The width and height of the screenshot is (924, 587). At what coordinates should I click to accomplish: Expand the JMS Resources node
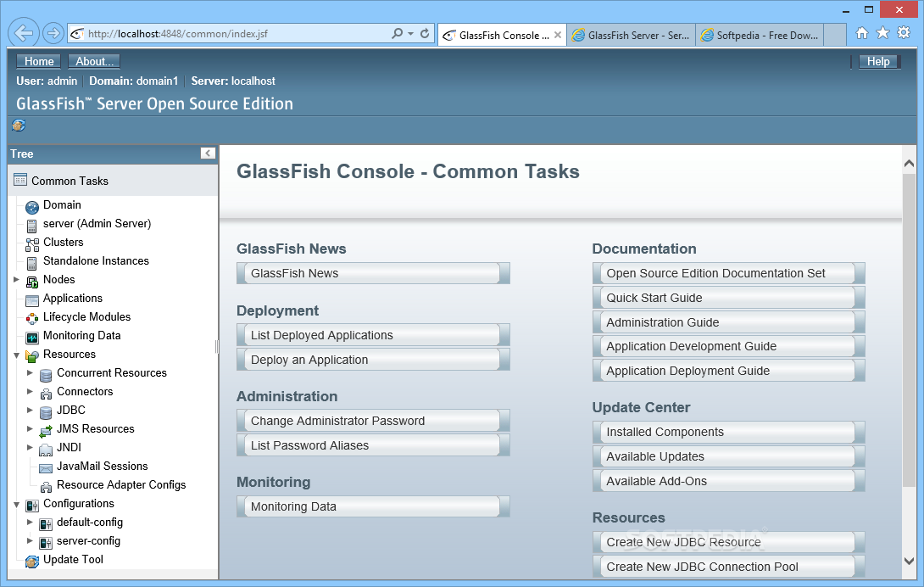tap(30, 429)
